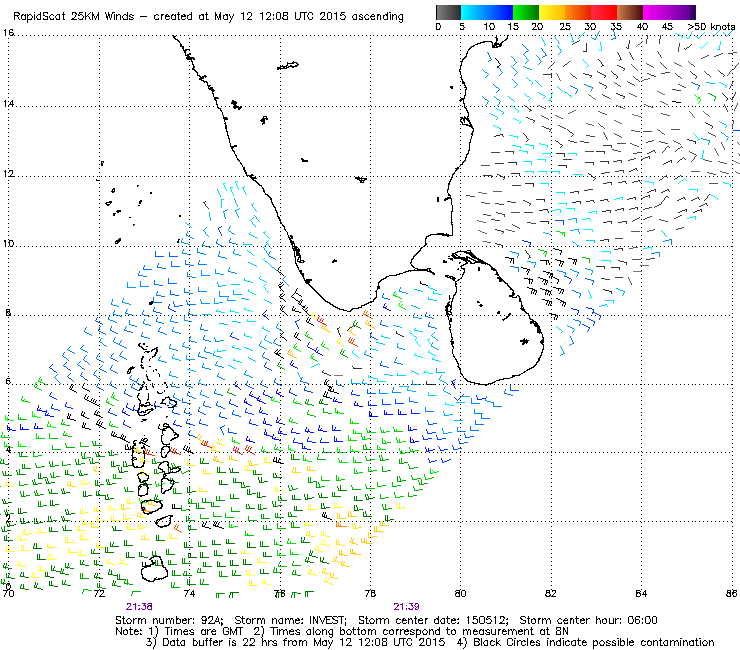Click the latitude label '6' on left axis
This screenshot has width=740, height=650.
[x=8, y=381]
